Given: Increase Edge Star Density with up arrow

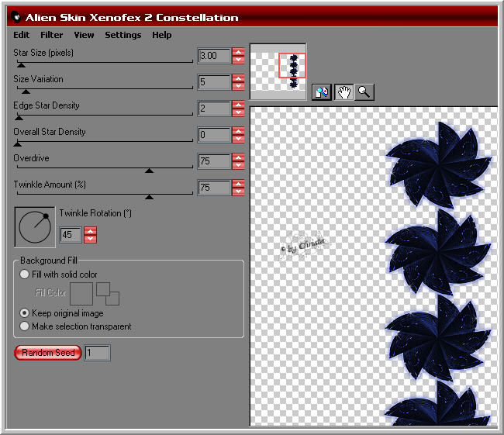Looking at the screenshot, I should click(238, 105).
